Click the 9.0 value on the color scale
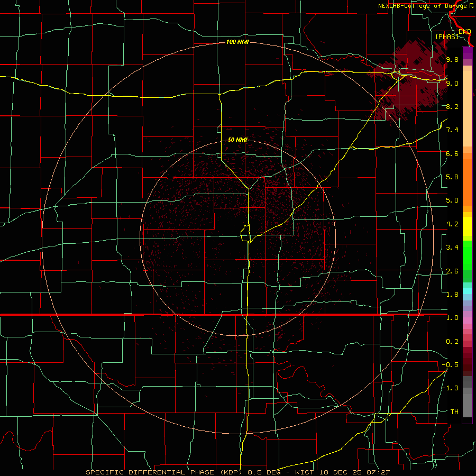Image resolution: width=476 pixels, height=476 pixels. [452, 83]
